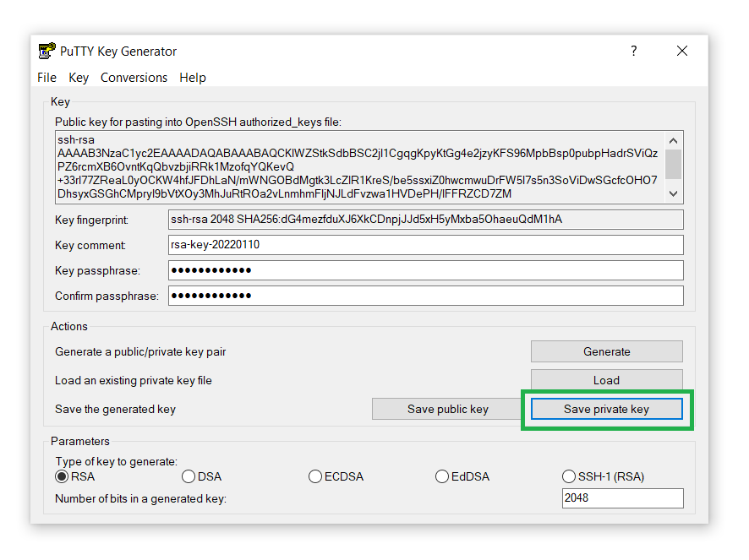Click 'Type of key to generate:' label
This screenshot has height=560, width=749.
pyautogui.click(x=117, y=462)
